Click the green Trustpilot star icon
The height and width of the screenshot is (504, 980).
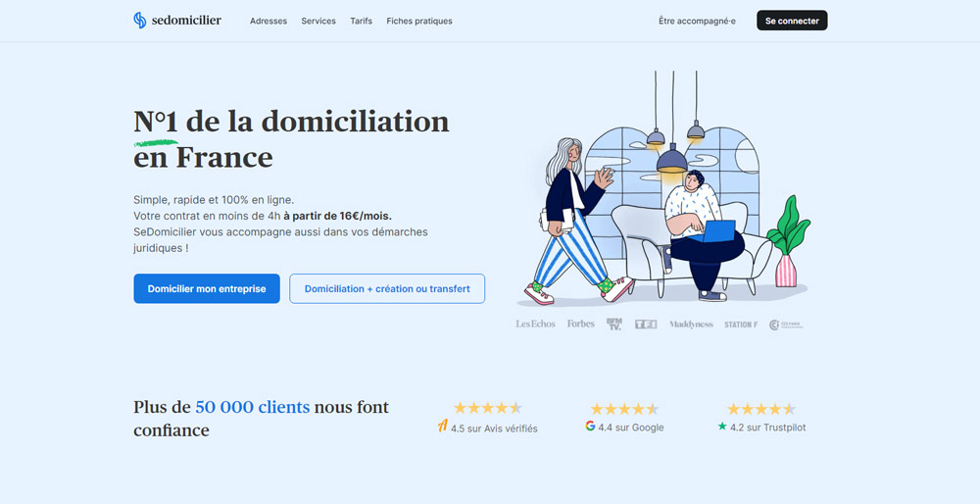(722, 427)
